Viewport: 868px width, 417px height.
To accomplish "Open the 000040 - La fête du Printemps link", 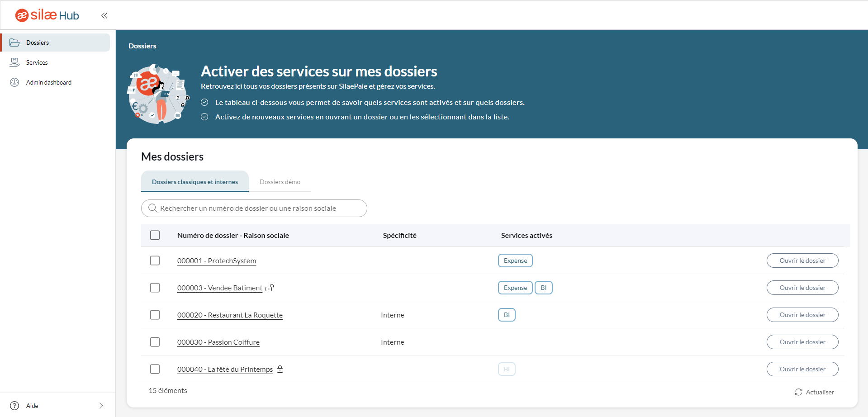I will pos(225,370).
